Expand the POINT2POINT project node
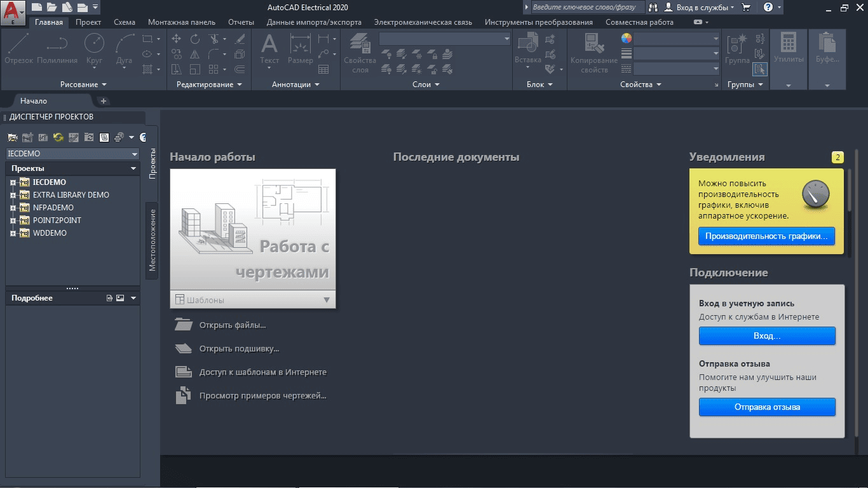868x488 pixels. coord(13,220)
